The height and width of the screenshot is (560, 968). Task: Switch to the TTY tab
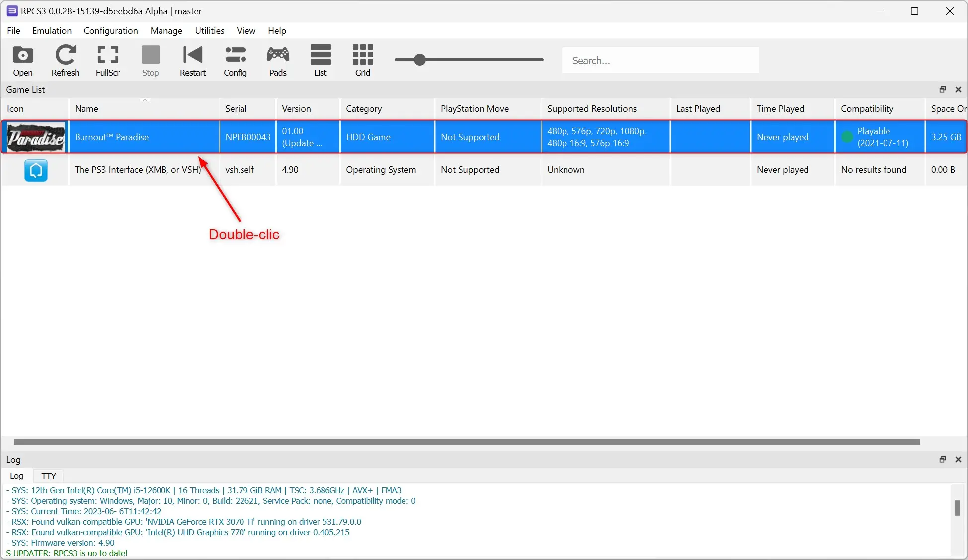point(49,476)
